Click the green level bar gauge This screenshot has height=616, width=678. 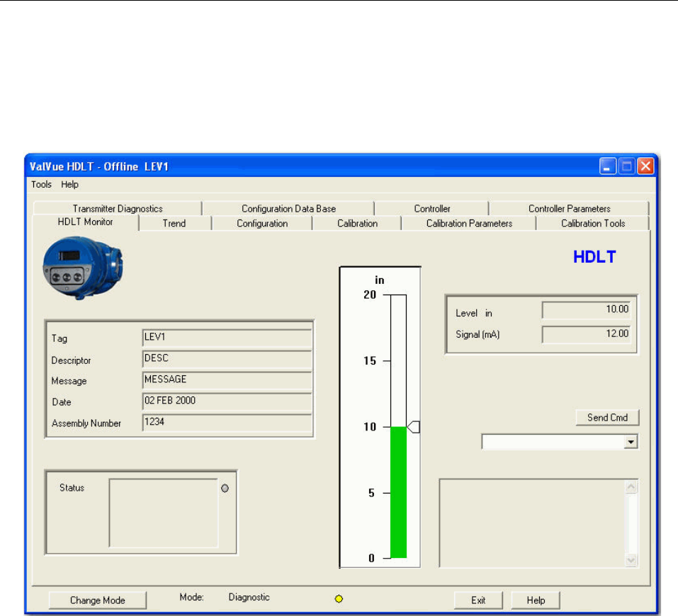pyautogui.click(x=398, y=492)
